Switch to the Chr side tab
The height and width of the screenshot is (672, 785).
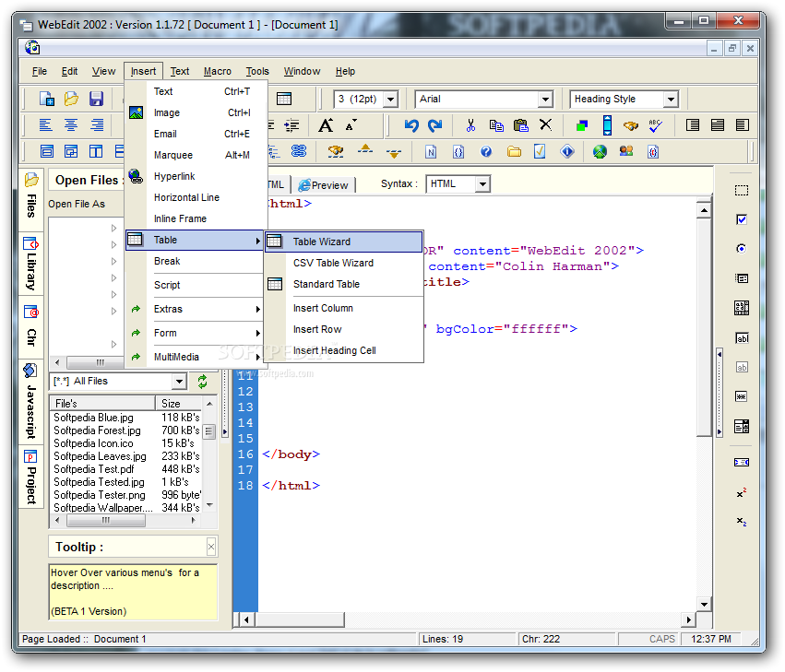(x=31, y=327)
